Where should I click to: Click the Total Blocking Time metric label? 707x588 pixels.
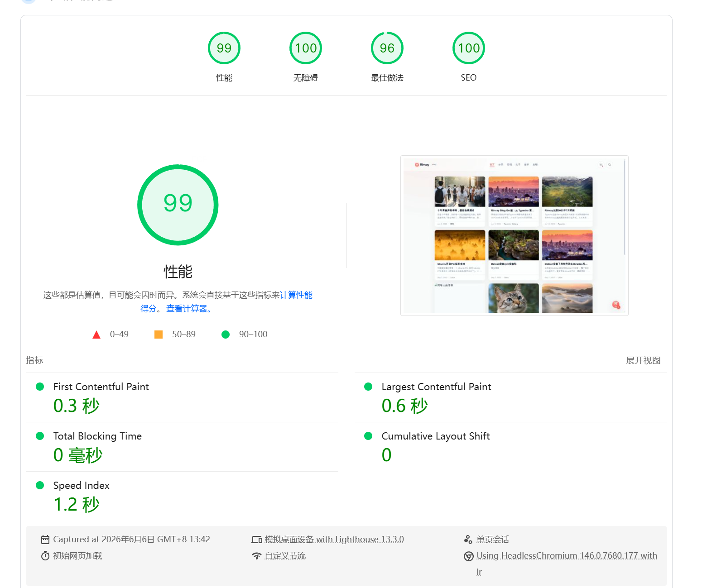tap(97, 436)
